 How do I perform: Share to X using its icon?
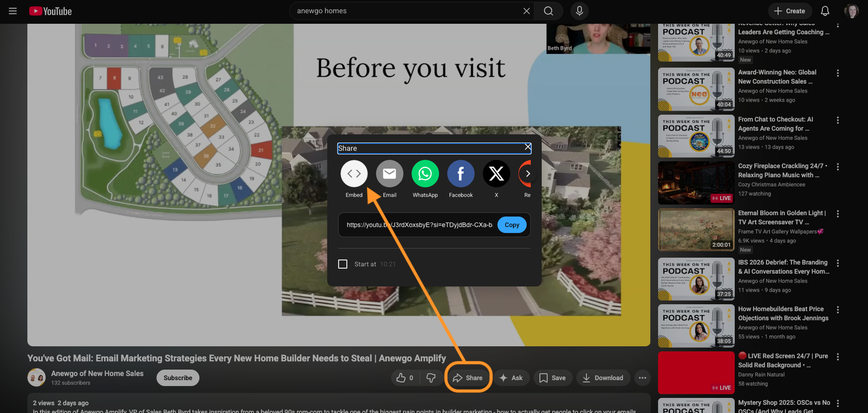pos(496,174)
